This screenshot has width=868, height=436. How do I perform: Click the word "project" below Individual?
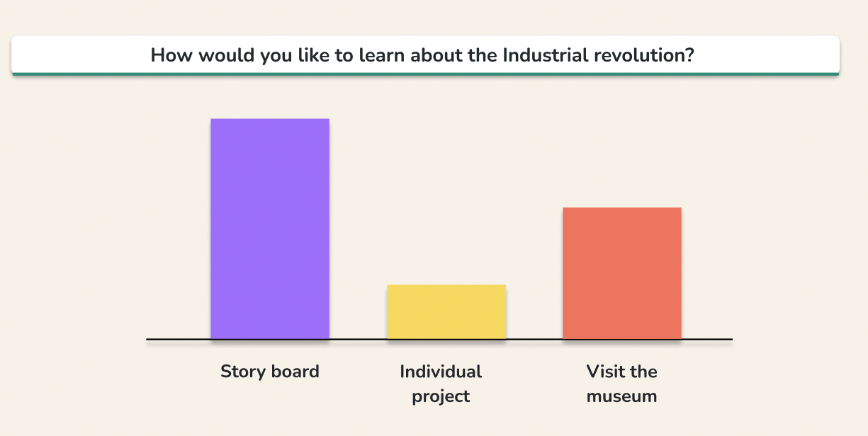click(441, 396)
